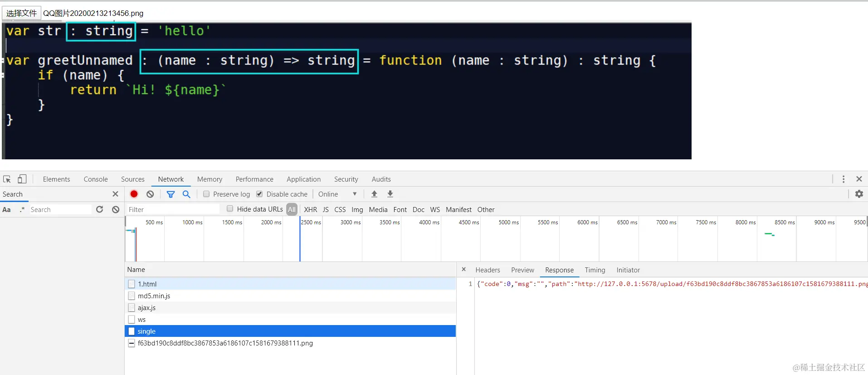The height and width of the screenshot is (375, 868).
Task: Toggle the network filter funnel icon
Action: coord(171,194)
